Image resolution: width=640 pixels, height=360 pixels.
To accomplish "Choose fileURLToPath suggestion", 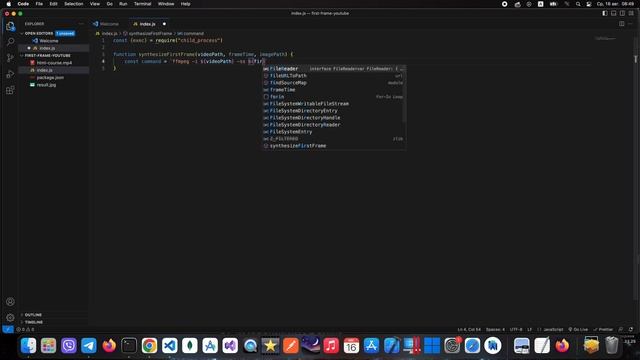I will tap(334, 76).
